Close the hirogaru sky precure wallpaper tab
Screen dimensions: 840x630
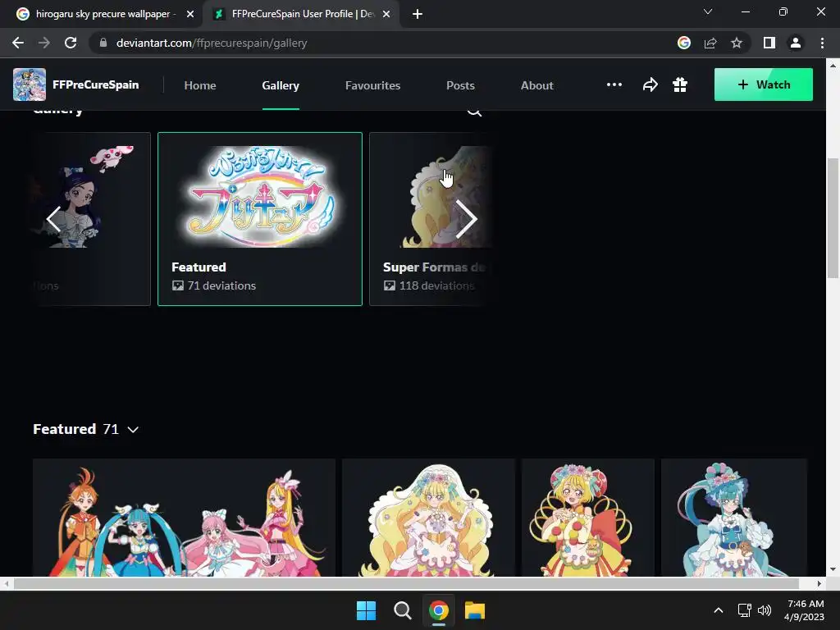point(190,14)
